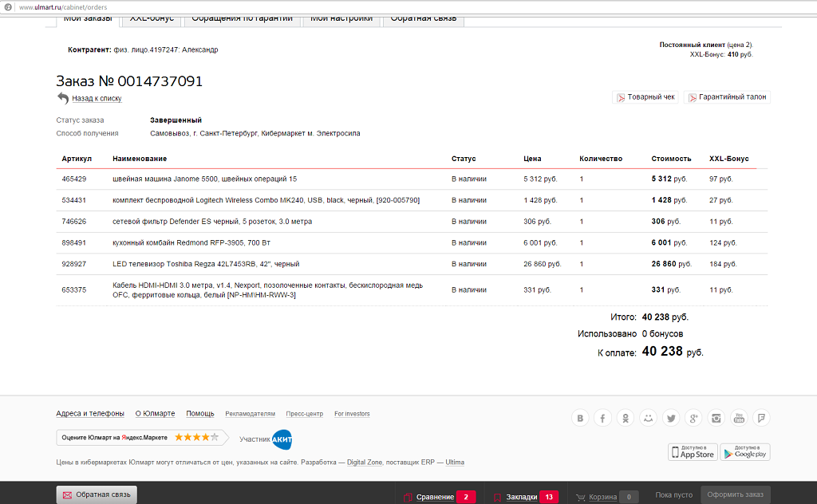This screenshot has width=817, height=504.
Task: Open the Обращения по гарантии tab
Action: (x=242, y=18)
